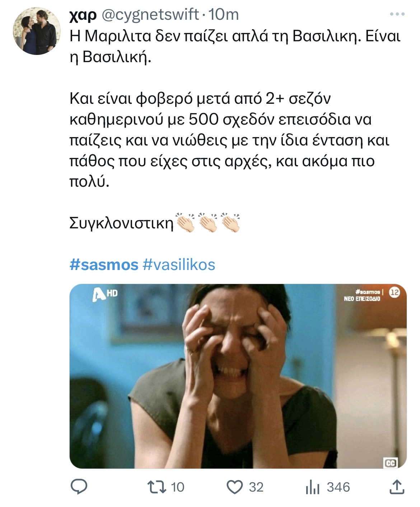Click the 12 age rating badge

click(x=395, y=293)
